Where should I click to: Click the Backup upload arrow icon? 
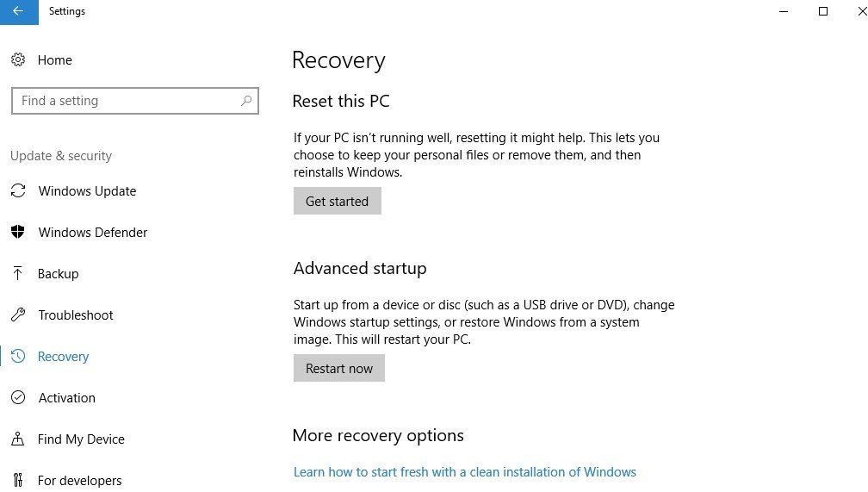point(18,273)
